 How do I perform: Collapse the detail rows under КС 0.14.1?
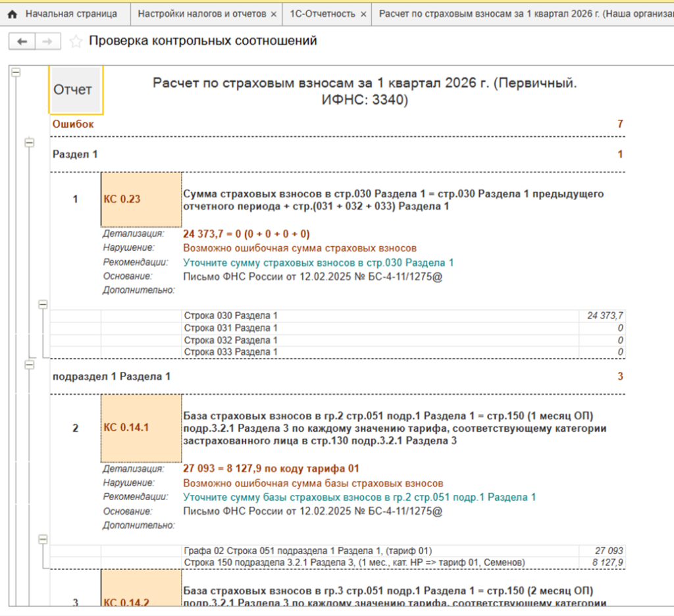[x=43, y=539]
